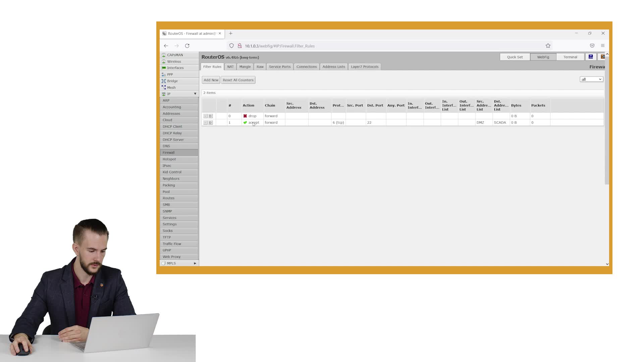Open the Routes submenu entry

click(x=179, y=198)
